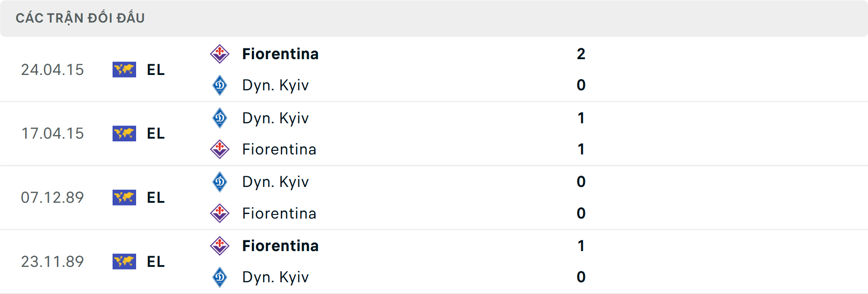This screenshot has height=294, width=868.
Task: Click the Dyn. Kyiv badge in the 07.12.89 row
Action: coord(220,182)
